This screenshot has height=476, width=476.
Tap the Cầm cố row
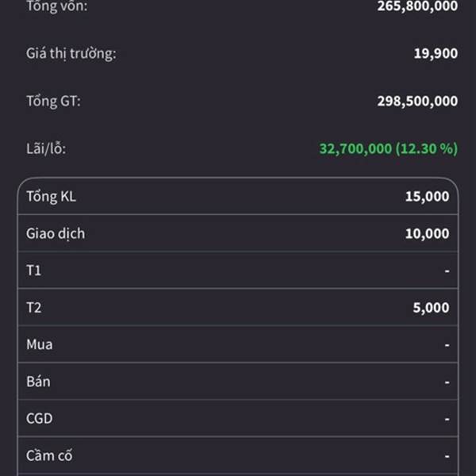point(238,455)
